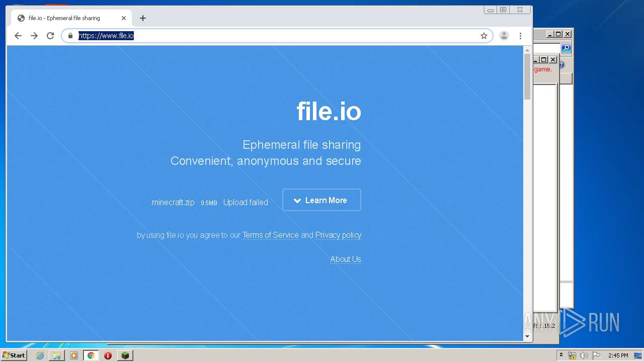Bookmark this page with the star icon
Image resolution: width=644 pixels, height=362 pixels.
click(x=484, y=36)
